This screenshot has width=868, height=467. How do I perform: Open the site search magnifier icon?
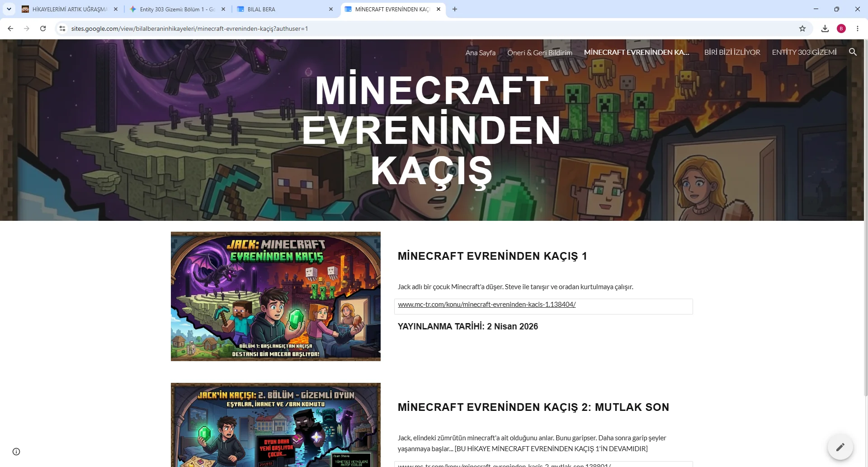853,52
